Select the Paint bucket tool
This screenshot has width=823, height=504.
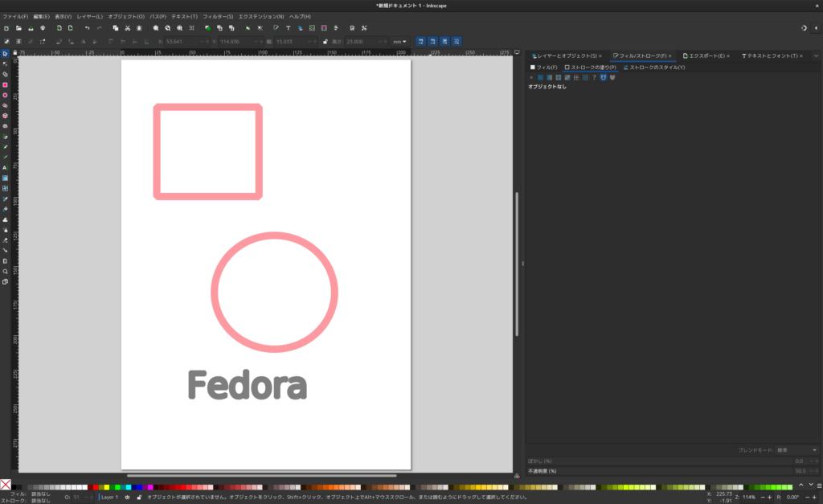click(x=6, y=210)
